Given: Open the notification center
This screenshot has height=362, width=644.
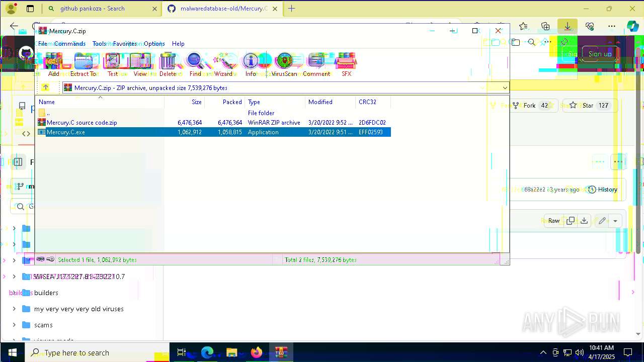Looking at the screenshot, I should click(x=628, y=352).
